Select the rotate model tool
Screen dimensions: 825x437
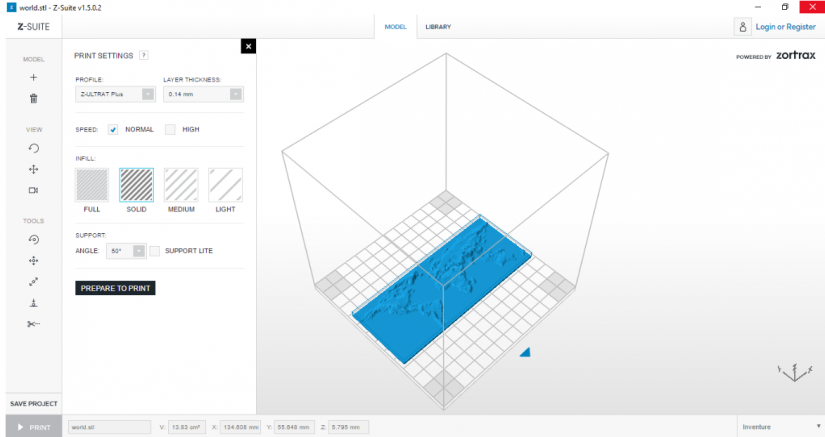pyautogui.click(x=34, y=239)
